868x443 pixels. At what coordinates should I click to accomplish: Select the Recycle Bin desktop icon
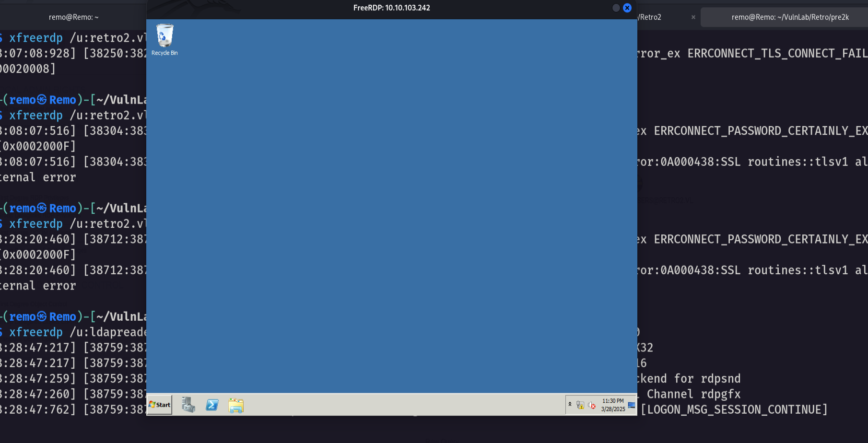164,40
